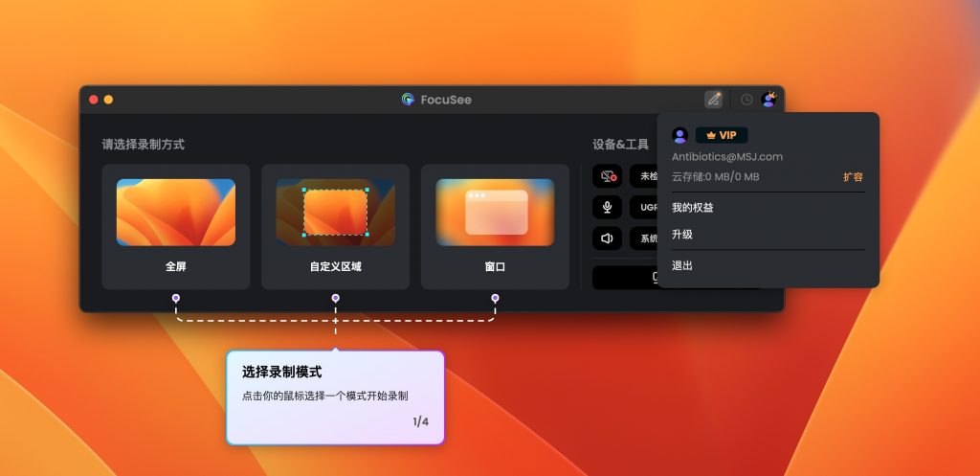This screenshot has height=476, width=980.
Task: Open the camera device dropdown starting 未检
Action: pyautogui.click(x=644, y=176)
